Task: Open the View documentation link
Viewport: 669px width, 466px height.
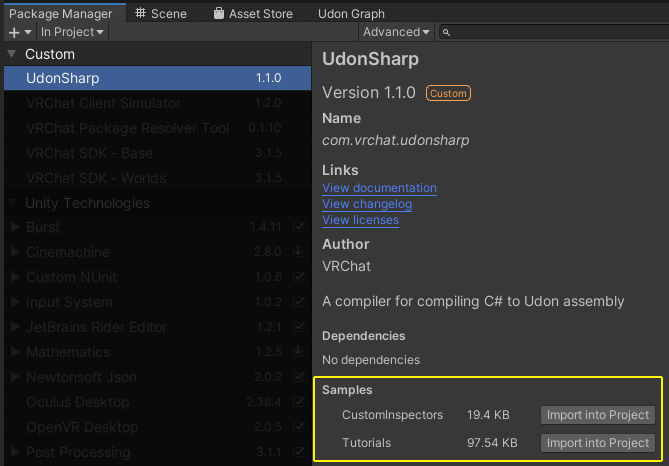Action: click(379, 188)
